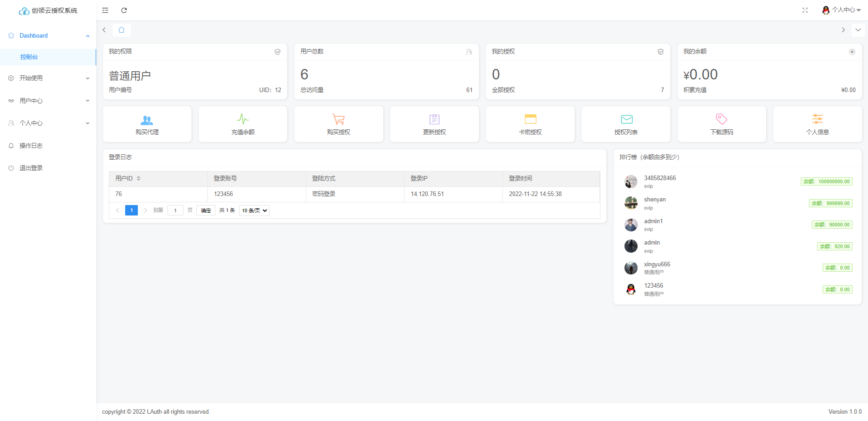This screenshot has height=421, width=868.
Task: Open the 10 条/页 page size dropdown
Action: 254,210
